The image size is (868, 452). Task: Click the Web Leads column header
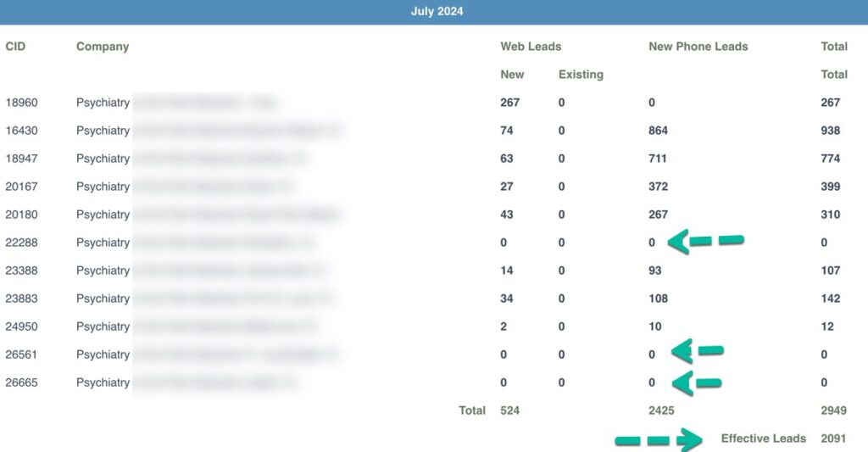click(531, 47)
